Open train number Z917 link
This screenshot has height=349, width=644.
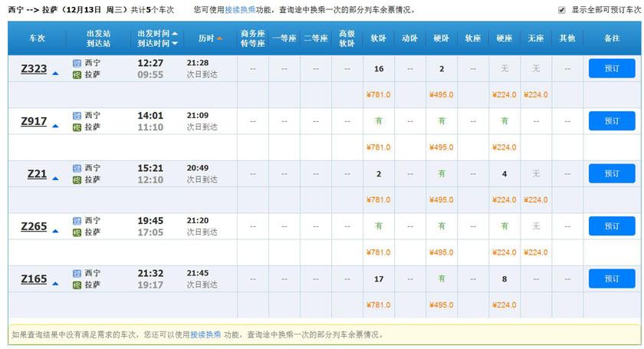pyautogui.click(x=34, y=121)
